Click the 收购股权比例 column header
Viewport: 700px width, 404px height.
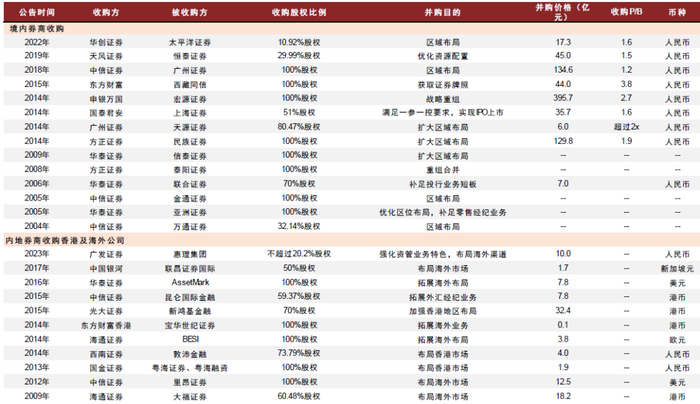(299, 12)
